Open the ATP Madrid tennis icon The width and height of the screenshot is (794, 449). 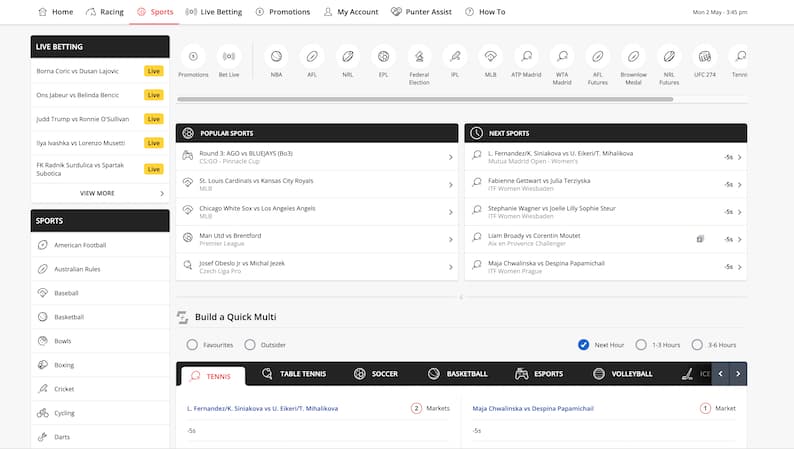(527, 57)
